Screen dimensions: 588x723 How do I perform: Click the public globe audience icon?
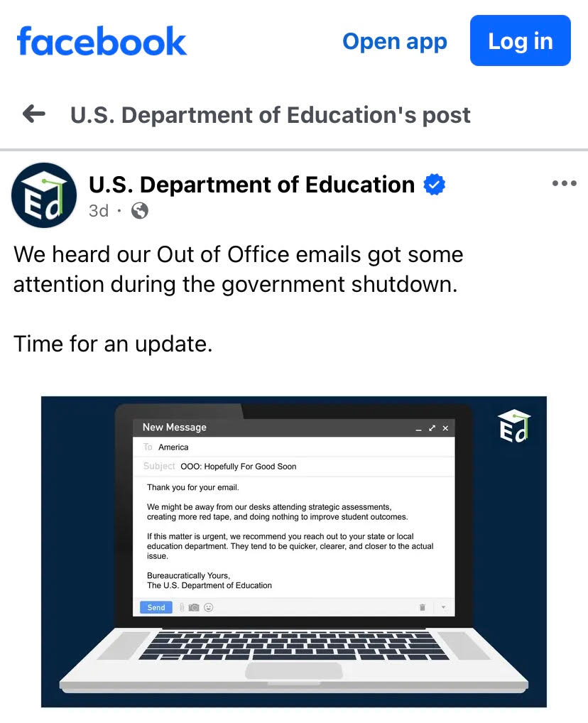tap(140, 211)
